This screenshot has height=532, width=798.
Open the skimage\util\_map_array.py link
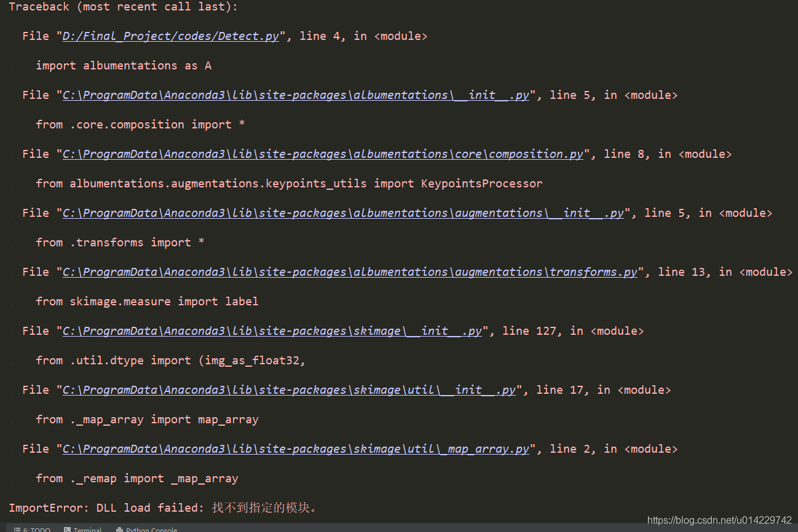point(296,449)
